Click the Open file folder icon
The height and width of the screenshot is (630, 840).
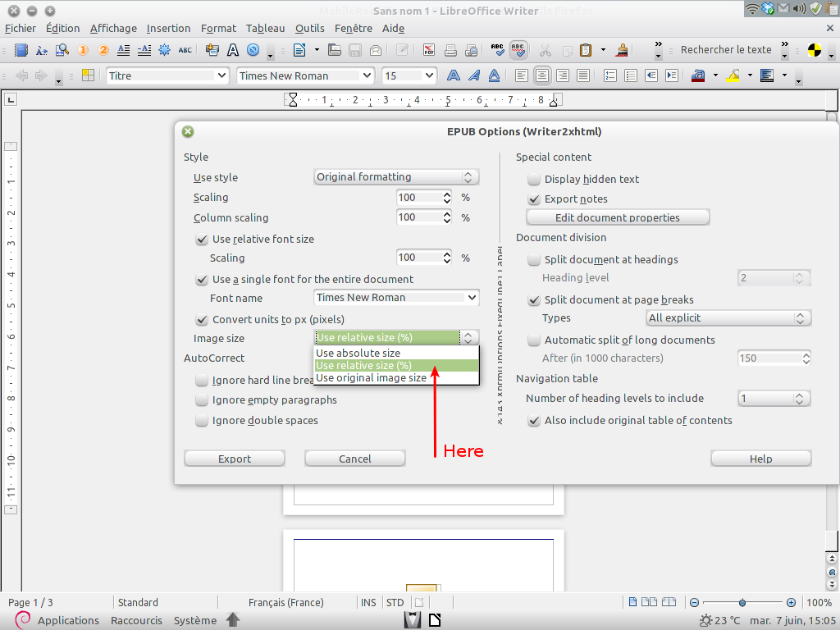point(335,50)
